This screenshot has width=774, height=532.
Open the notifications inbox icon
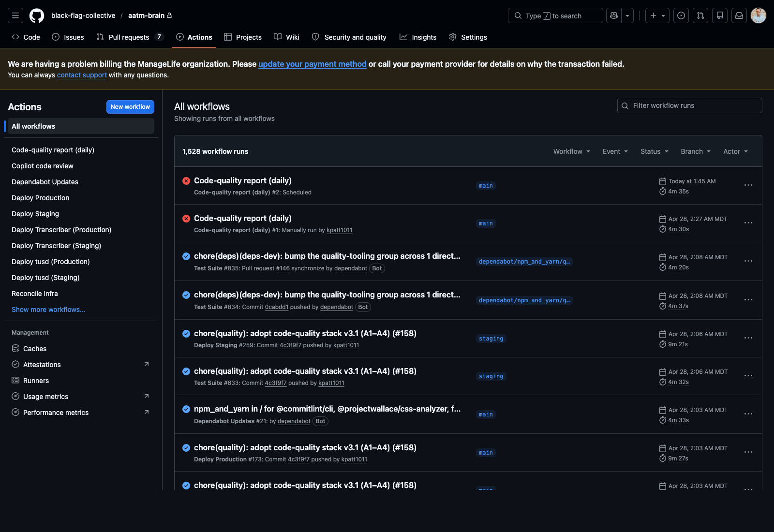pyautogui.click(x=739, y=15)
